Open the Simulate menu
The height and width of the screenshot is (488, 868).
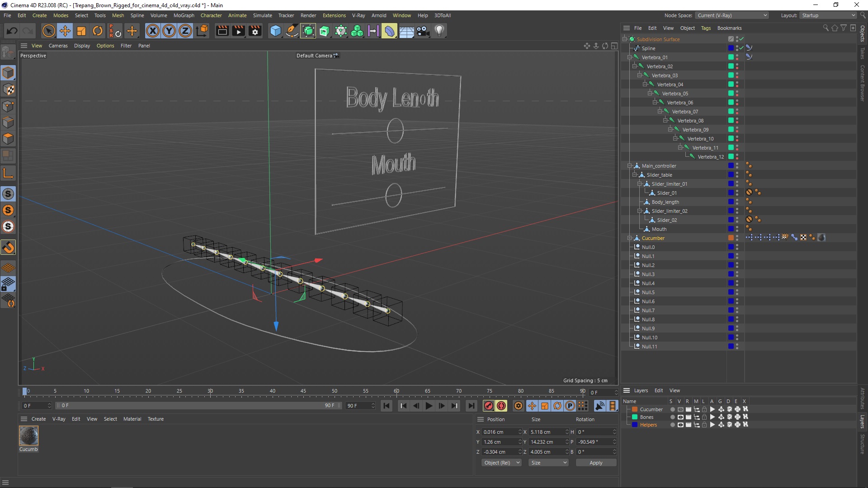click(262, 15)
